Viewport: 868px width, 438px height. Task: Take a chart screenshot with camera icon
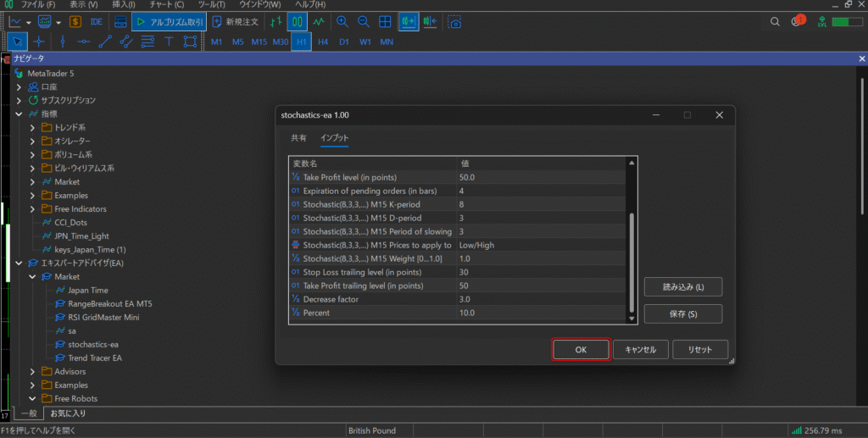tap(454, 22)
